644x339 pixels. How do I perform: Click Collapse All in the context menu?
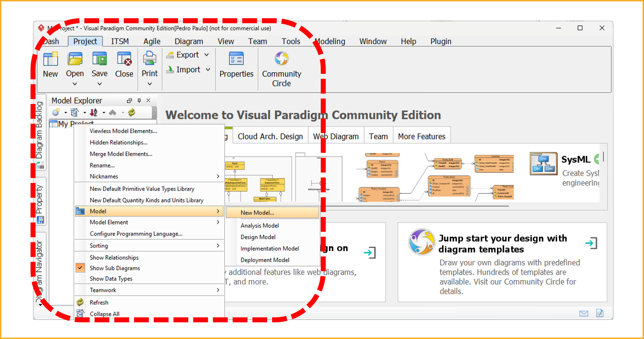click(149, 314)
